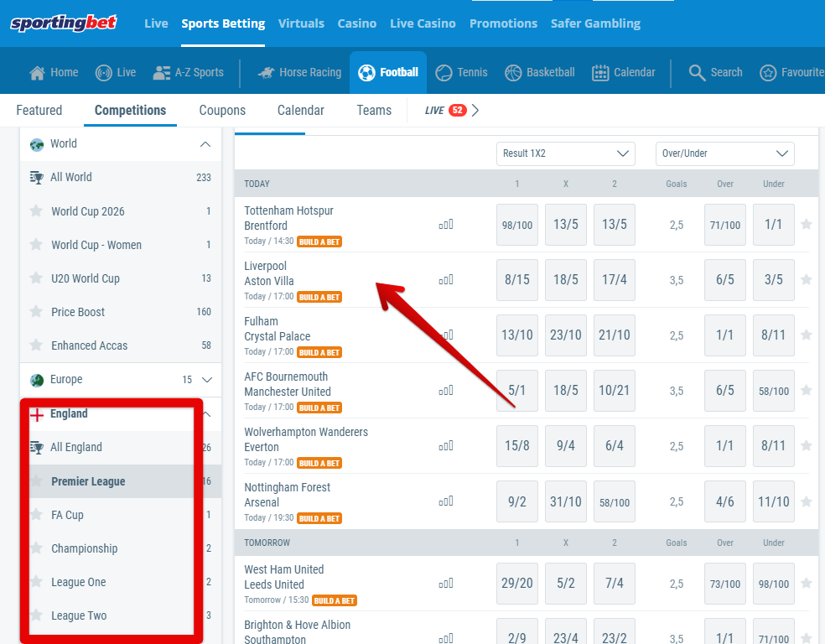
Task: Open stats icon for Nottingham Forest v Arsenal
Action: (446, 501)
